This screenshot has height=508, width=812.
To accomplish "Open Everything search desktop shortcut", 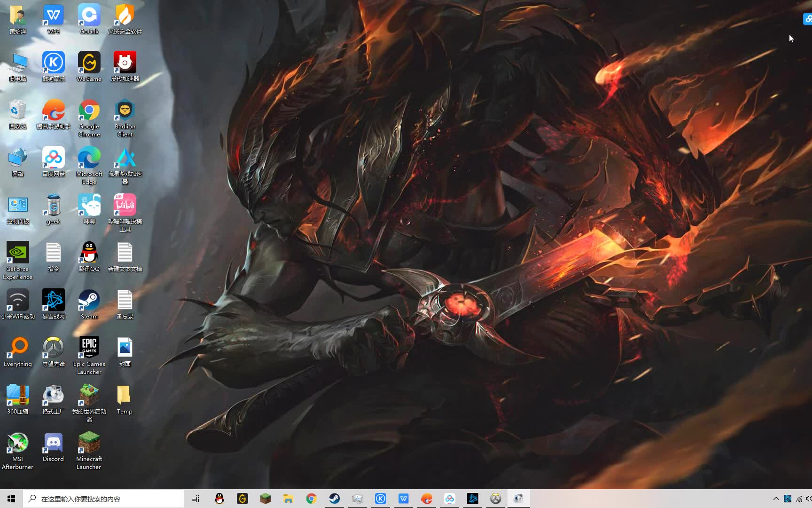I will pos(18,352).
